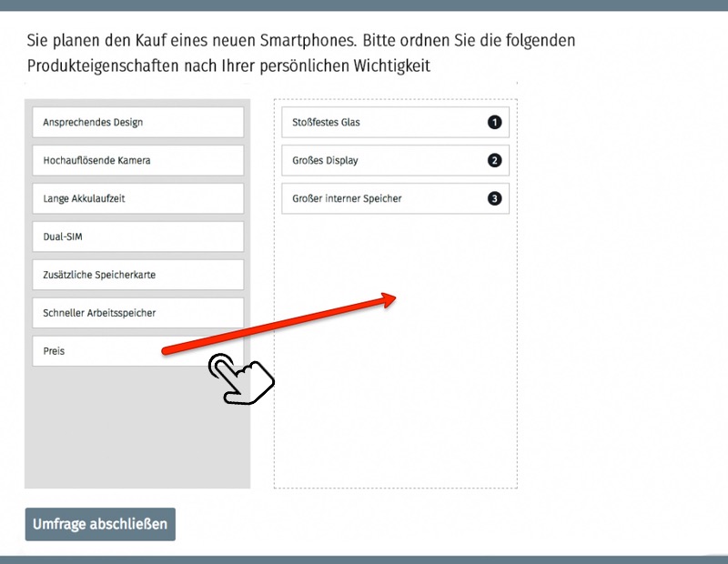Click rank badge 3 on Großer interner Speicher

(x=494, y=198)
